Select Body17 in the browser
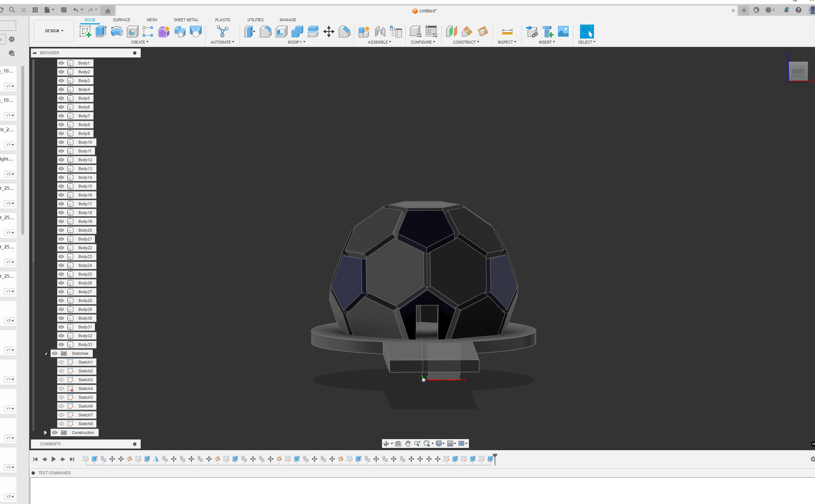Screen dimensions: 815x504 click(x=85, y=204)
